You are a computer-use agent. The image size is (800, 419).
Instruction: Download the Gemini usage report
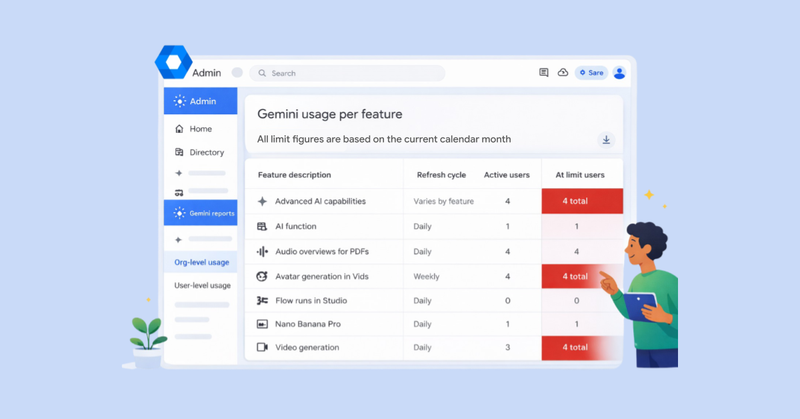point(606,140)
